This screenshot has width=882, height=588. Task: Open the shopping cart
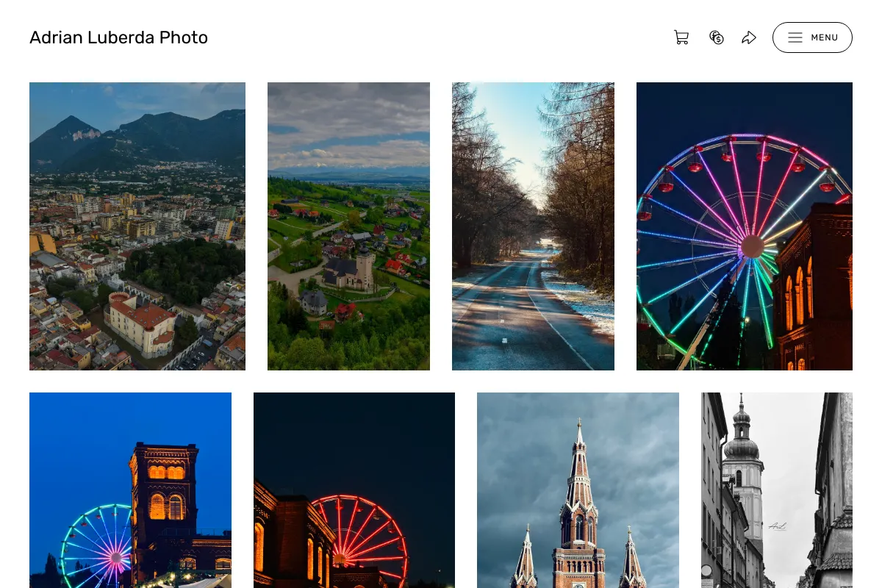[681, 37]
